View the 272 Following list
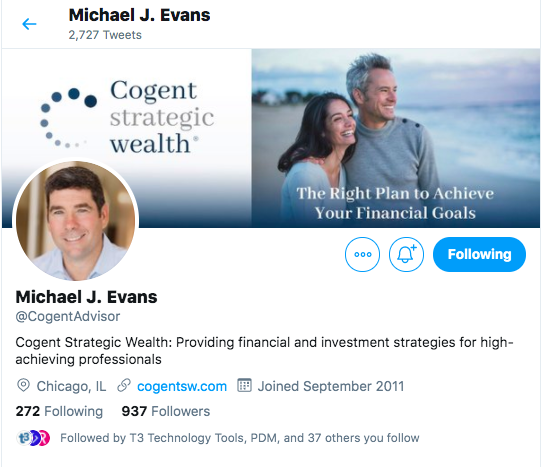This screenshot has width=542, height=467. pyautogui.click(x=59, y=411)
